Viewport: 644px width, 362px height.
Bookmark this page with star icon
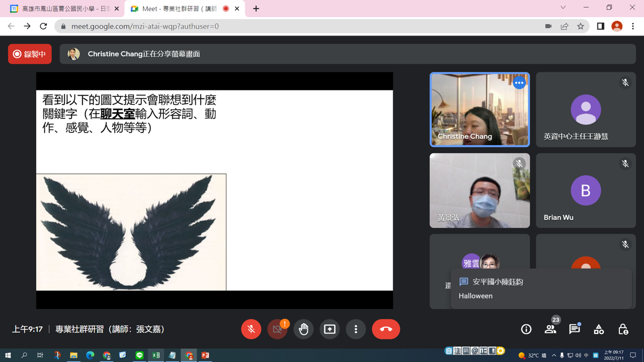click(x=581, y=26)
